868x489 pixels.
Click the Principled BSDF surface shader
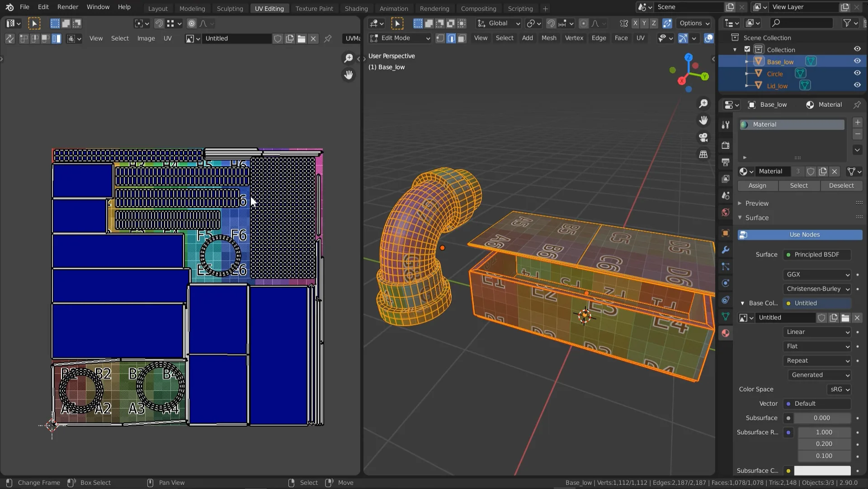pyautogui.click(x=817, y=254)
